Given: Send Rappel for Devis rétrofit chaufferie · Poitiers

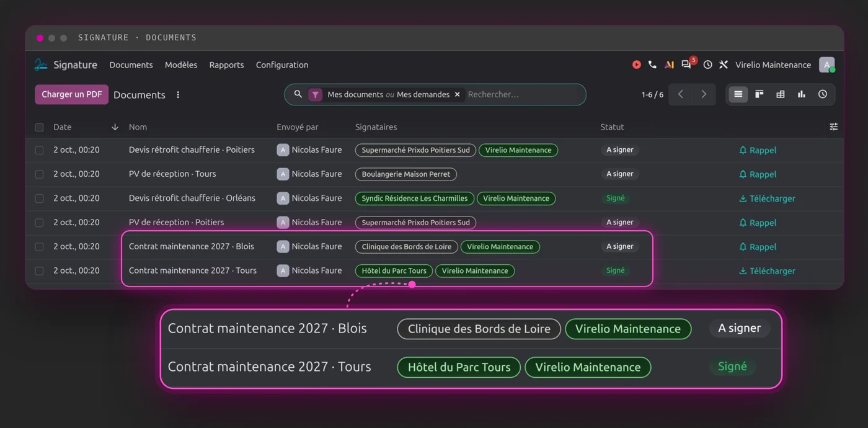Looking at the screenshot, I should [758, 150].
